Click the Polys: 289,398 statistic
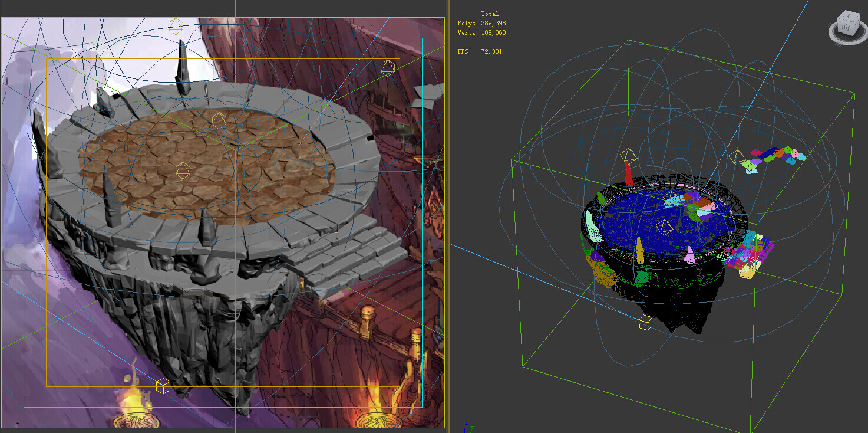868x433 pixels. 481,23
